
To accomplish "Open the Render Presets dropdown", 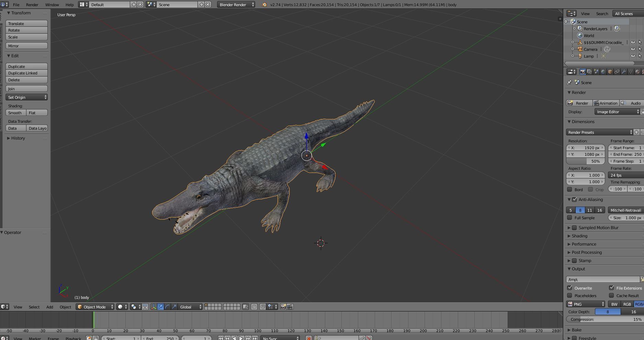I will point(599,132).
